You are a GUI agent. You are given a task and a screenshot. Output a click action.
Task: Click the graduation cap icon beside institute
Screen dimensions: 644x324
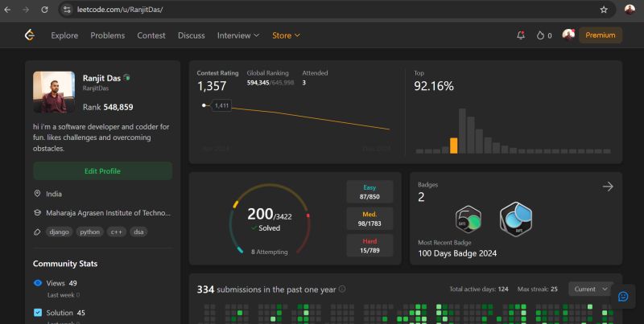click(x=37, y=213)
